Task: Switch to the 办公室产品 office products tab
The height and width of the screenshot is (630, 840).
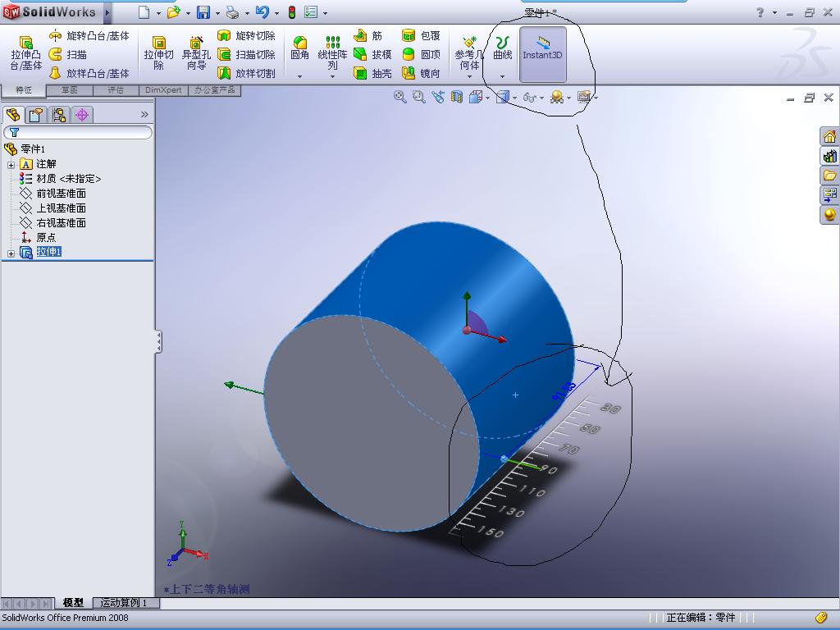Action: pyautogui.click(x=214, y=90)
